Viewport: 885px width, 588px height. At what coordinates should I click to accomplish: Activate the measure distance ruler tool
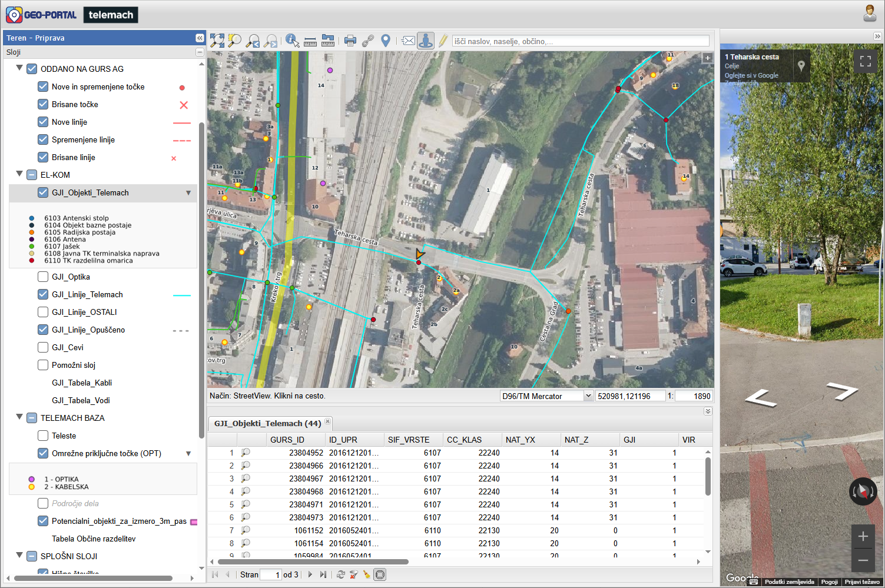[310, 41]
